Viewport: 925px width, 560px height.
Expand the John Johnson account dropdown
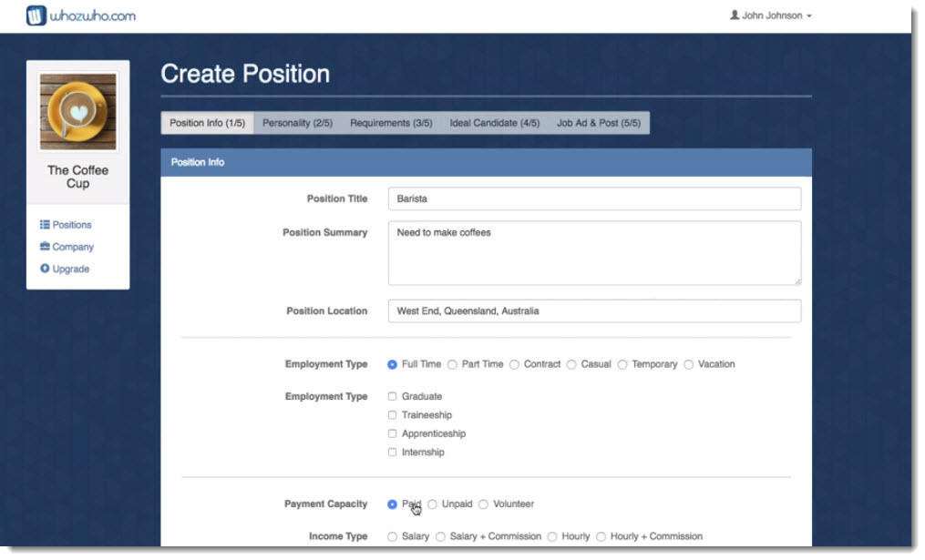pyautogui.click(x=771, y=15)
